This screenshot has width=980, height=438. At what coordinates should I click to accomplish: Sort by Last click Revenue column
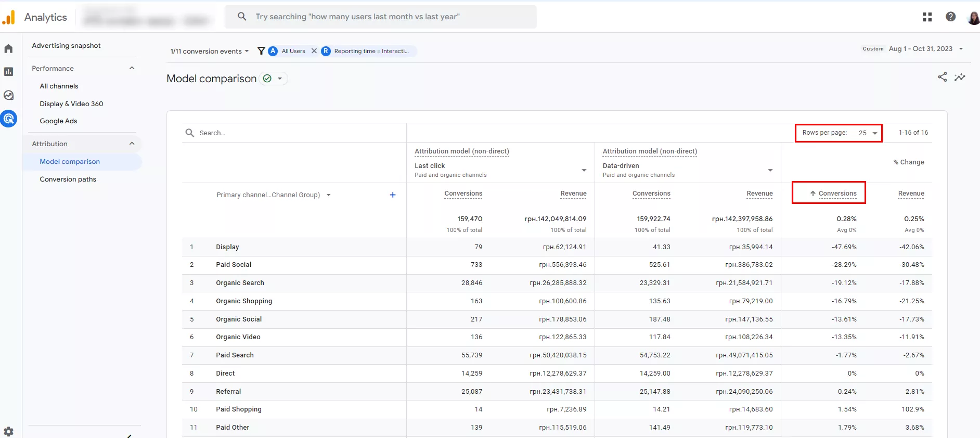pos(573,194)
